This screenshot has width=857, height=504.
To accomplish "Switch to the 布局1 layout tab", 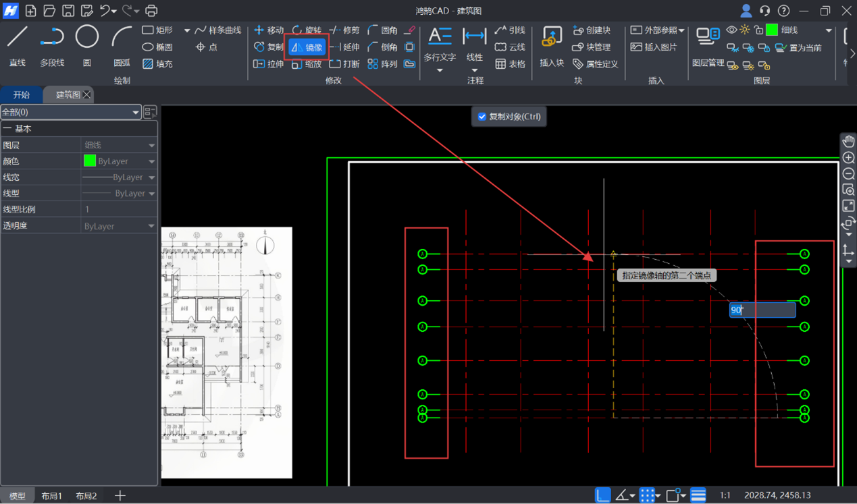I will [52, 496].
